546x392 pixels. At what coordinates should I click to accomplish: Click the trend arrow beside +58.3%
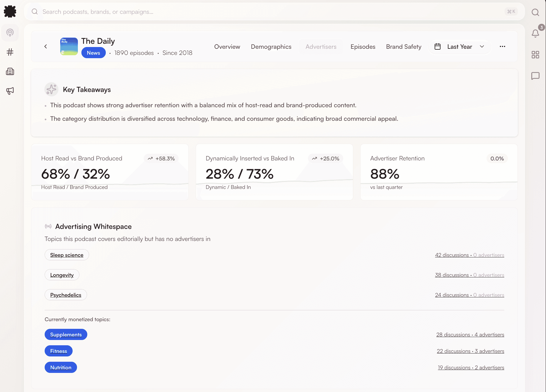[x=150, y=158]
